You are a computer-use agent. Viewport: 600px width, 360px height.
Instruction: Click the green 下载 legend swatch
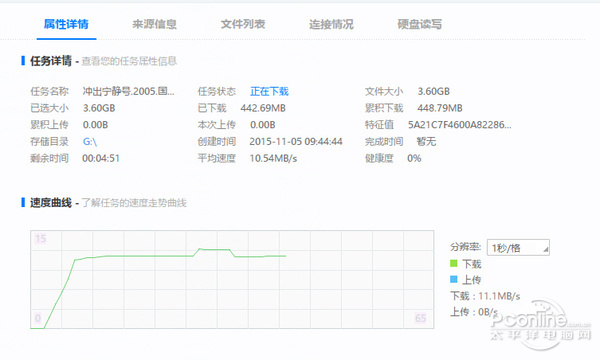coord(454,263)
